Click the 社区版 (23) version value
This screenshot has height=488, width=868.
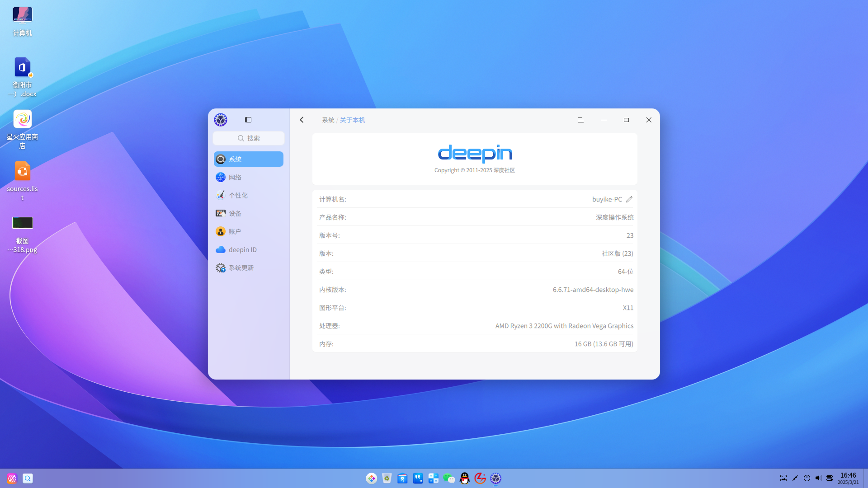coord(618,253)
